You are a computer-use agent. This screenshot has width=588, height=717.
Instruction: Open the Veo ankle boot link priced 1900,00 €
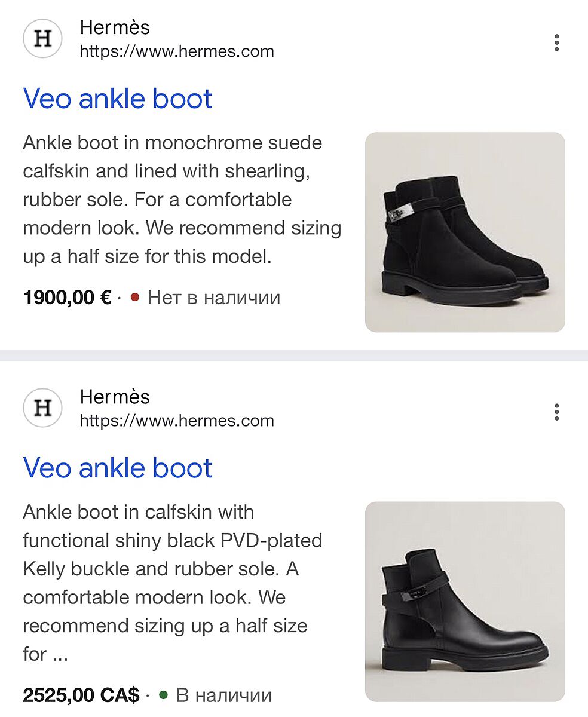[x=118, y=99]
